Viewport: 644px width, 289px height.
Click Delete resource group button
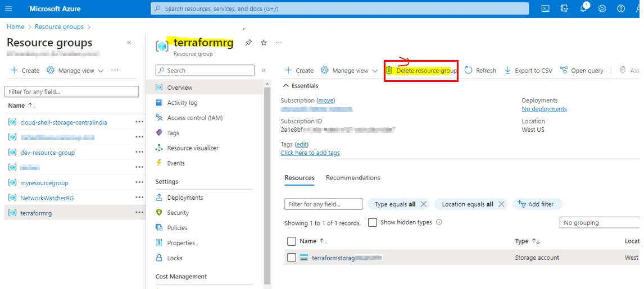(x=421, y=71)
